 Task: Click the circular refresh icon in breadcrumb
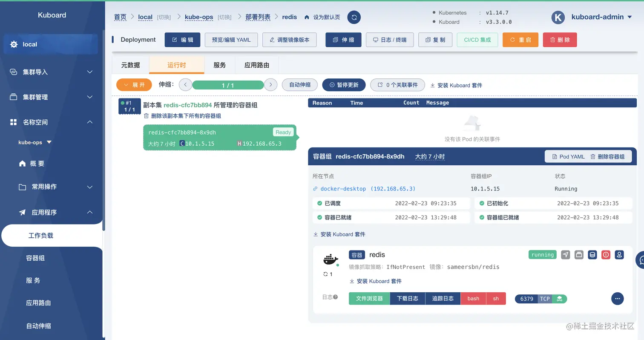click(x=354, y=17)
